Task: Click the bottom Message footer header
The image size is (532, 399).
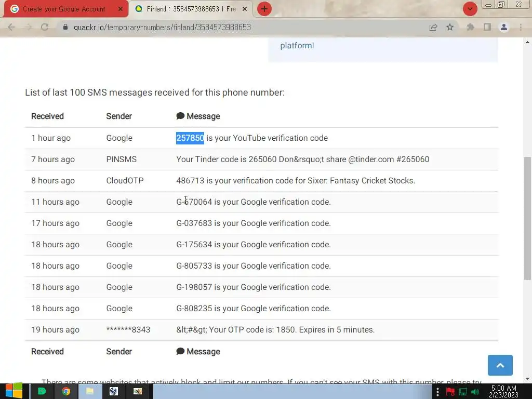Action: (x=198, y=352)
